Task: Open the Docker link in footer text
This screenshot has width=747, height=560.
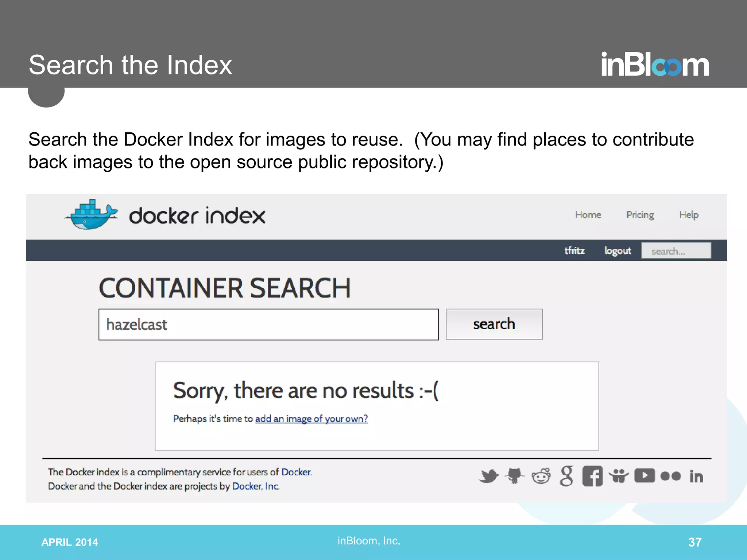Action: point(296,472)
